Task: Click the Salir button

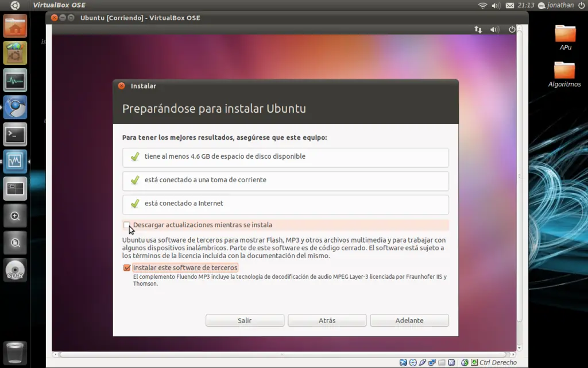Action: pyautogui.click(x=245, y=320)
